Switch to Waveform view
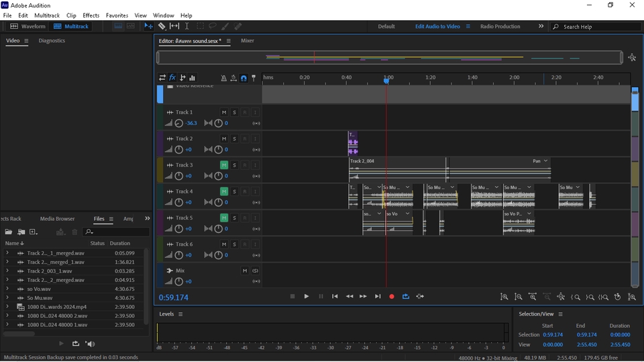The height and width of the screenshot is (362, 644). point(28,26)
